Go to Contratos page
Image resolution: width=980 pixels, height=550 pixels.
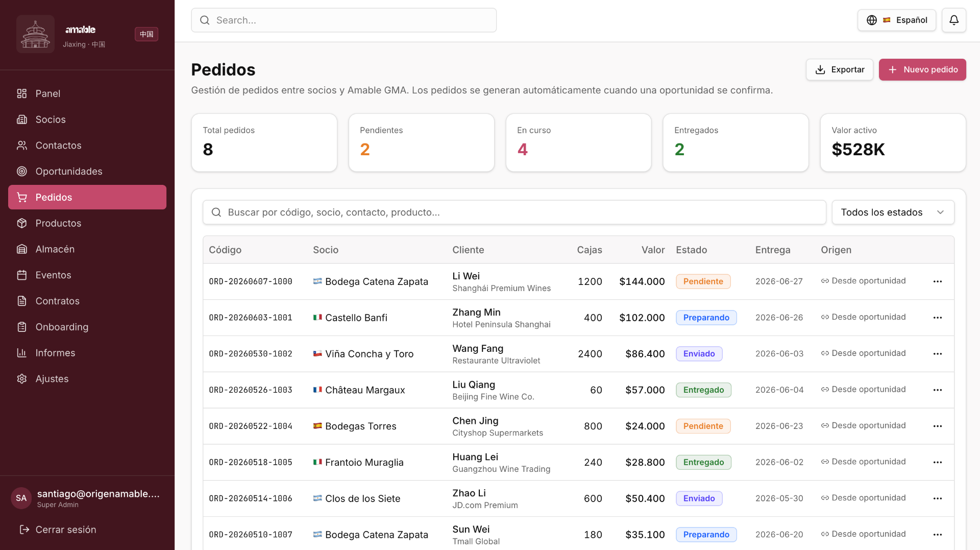coord(87,301)
